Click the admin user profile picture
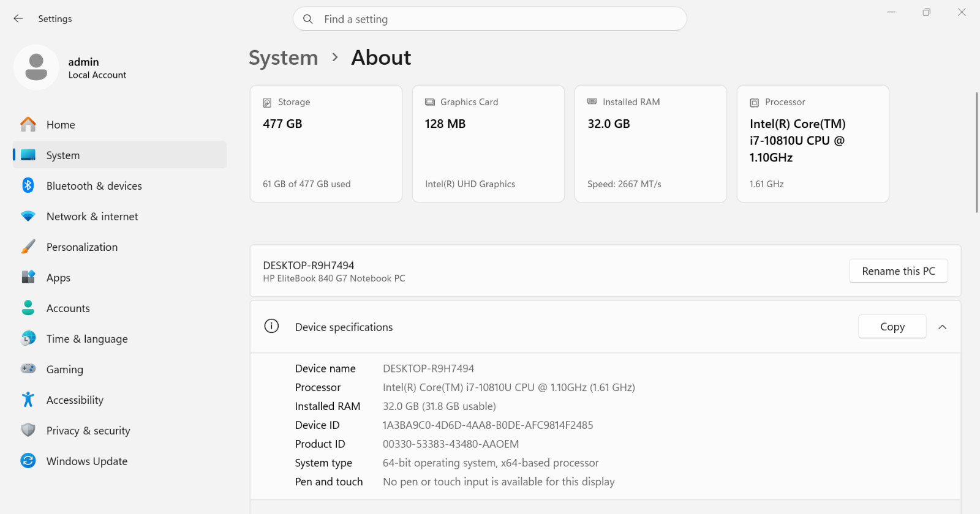Image resolution: width=980 pixels, height=514 pixels. (36, 67)
